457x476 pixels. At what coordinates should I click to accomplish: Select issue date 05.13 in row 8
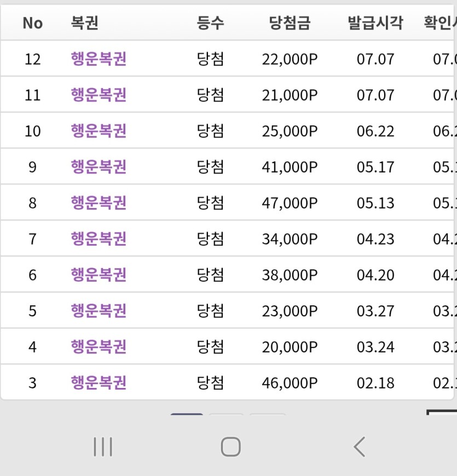(x=375, y=203)
